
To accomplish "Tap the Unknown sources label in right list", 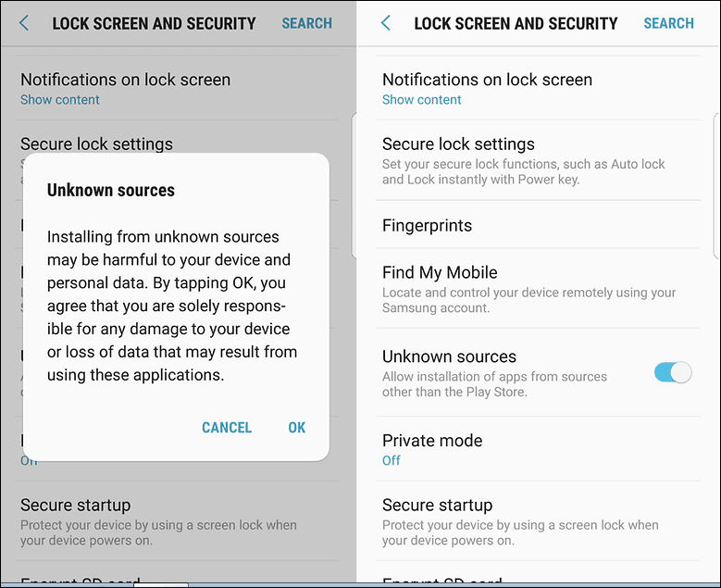I will coord(449,357).
